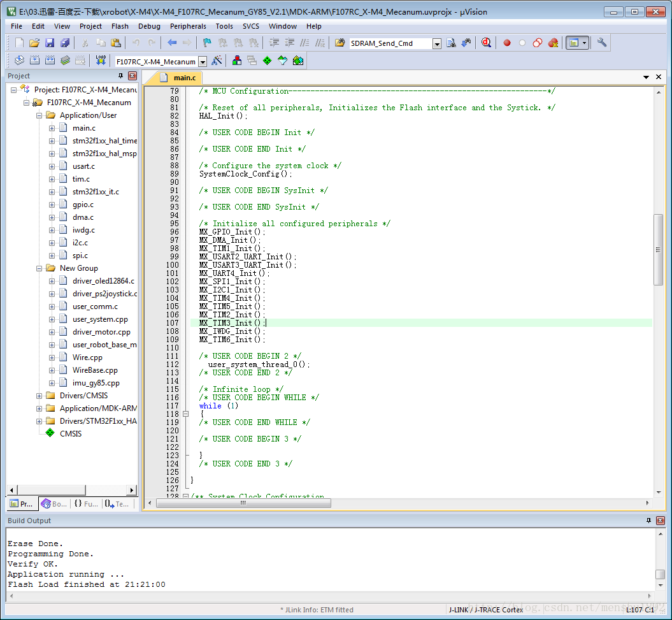
Task: Collapse the while loop fold marker at line 118
Action: click(x=185, y=414)
